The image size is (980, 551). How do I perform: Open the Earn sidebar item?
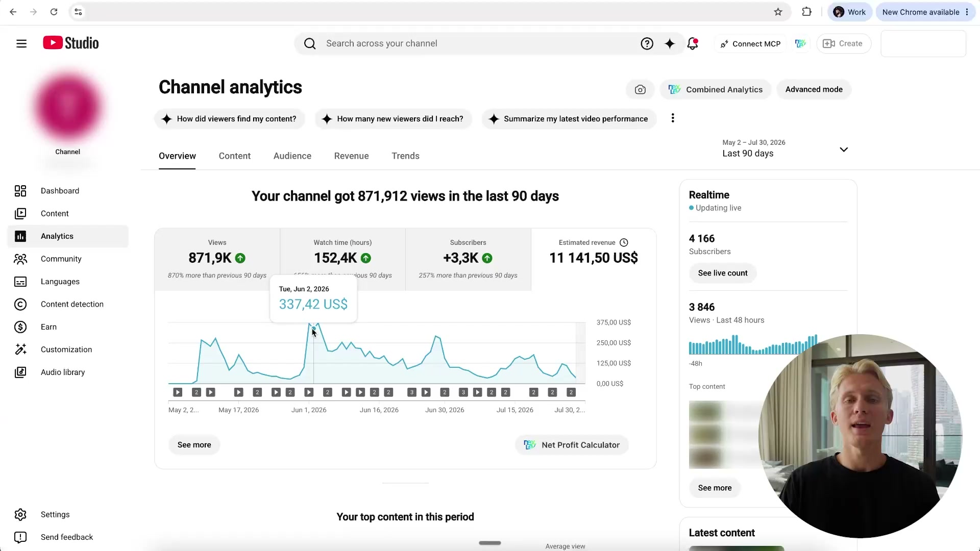click(68, 327)
